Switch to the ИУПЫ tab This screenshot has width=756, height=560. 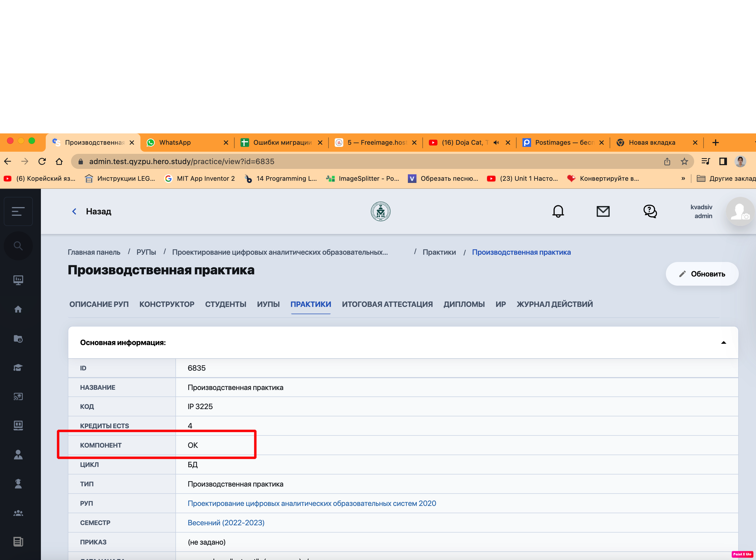tap(268, 304)
